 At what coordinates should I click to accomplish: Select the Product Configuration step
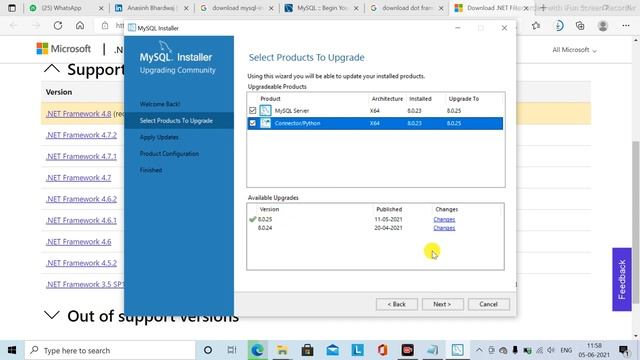tap(169, 153)
